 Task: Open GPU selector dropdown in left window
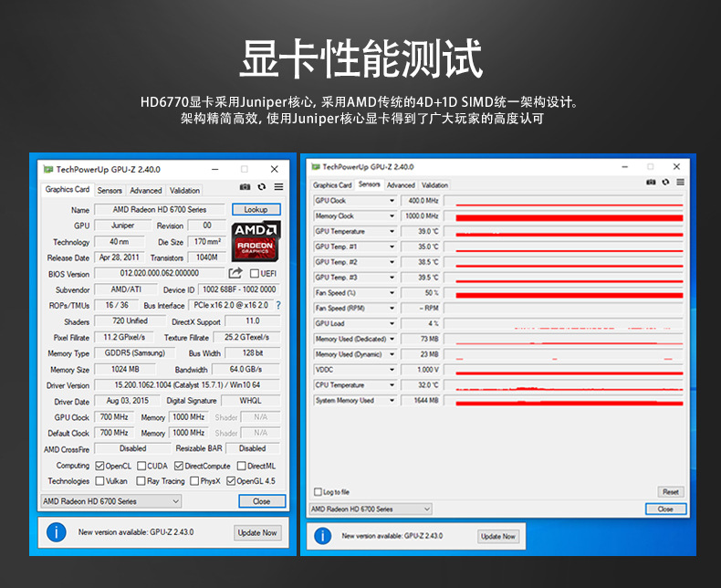tap(111, 501)
